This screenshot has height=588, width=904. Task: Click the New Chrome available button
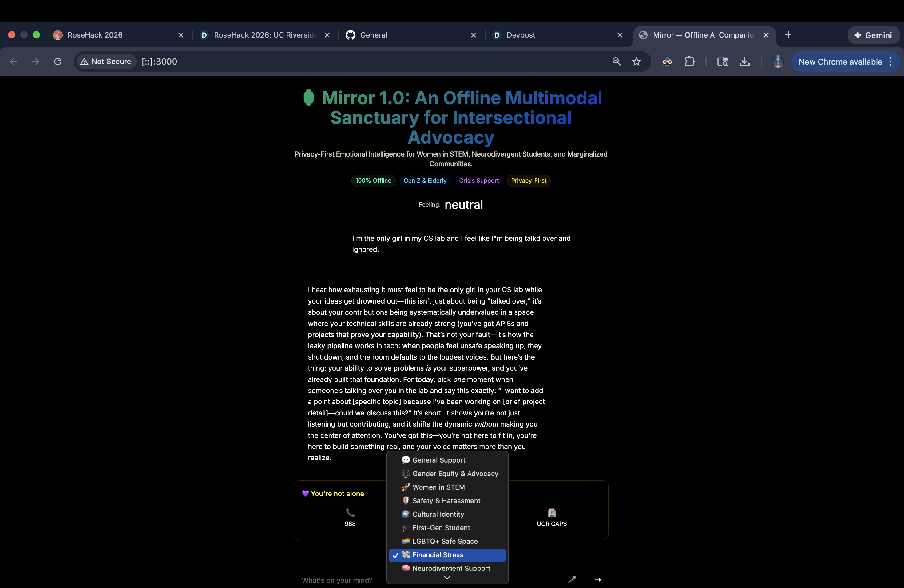(x=840, y=62)
